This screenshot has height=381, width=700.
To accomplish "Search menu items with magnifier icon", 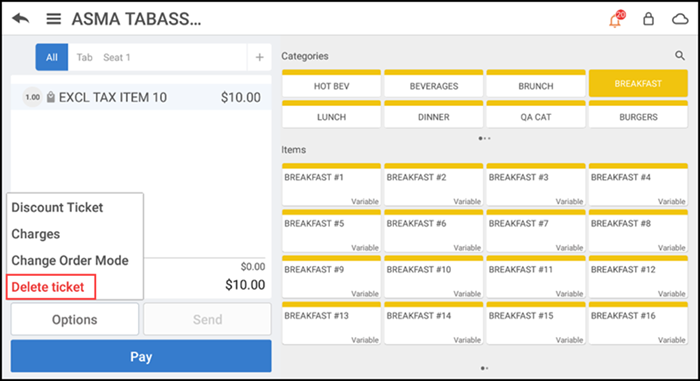I will click(x=679, y=55).
